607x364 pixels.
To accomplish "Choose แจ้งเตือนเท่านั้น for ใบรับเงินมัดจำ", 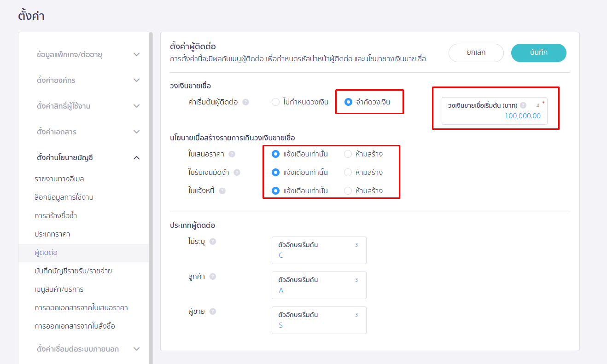I will pos(276,173).
